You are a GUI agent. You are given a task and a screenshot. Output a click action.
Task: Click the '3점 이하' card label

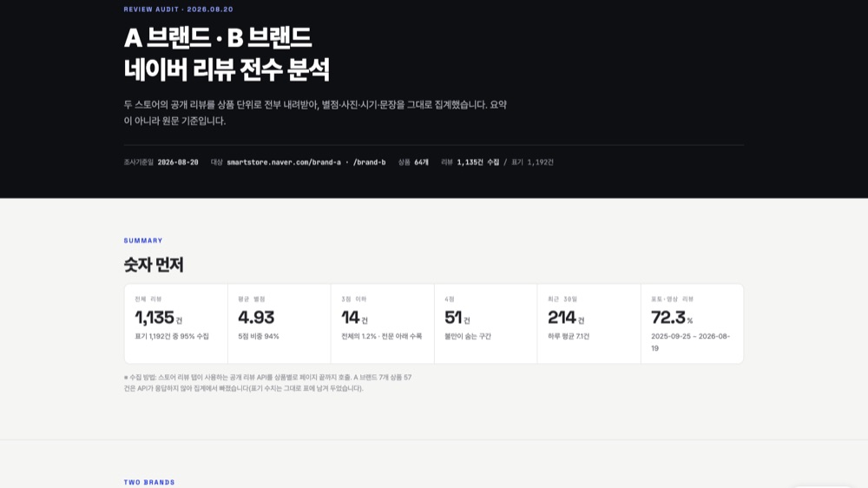point(354,299)
